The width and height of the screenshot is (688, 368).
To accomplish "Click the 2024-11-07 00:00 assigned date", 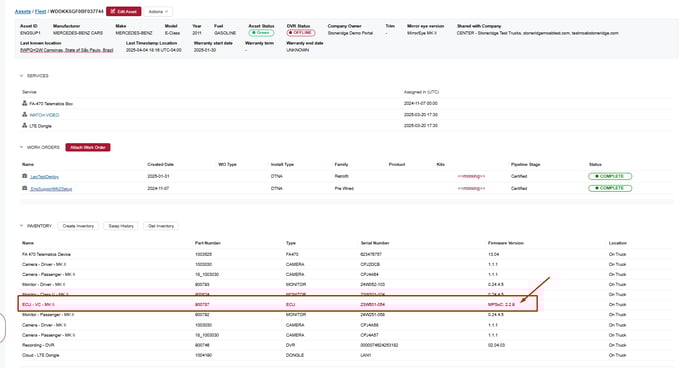I will click(421, 104).
